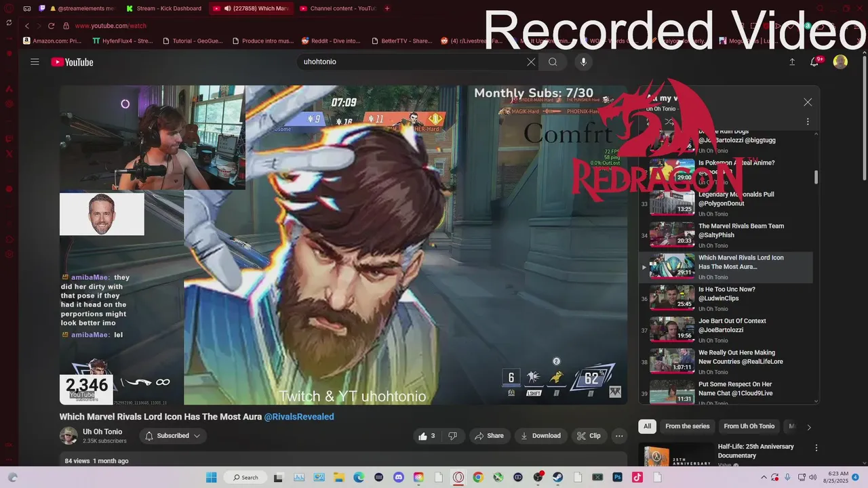Open the Windows taskbar Search box
This screenshot has height=488, width=868.
click(x=245, y=477)
